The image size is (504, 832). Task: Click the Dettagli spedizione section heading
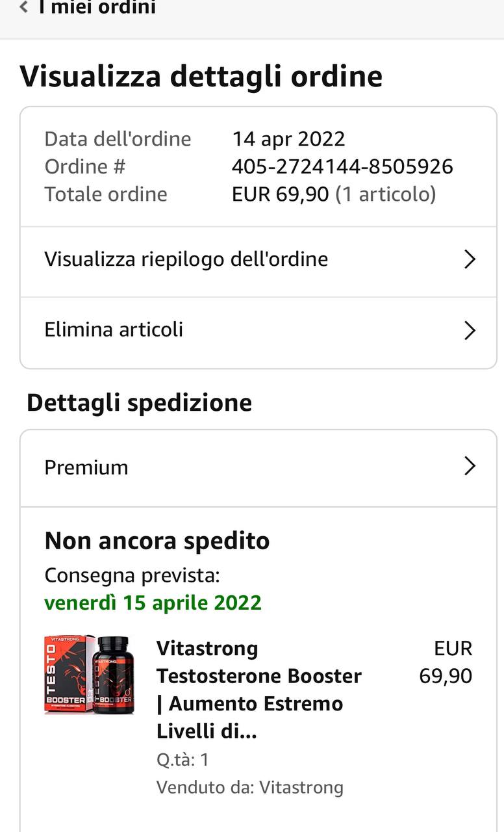[139, 402]
